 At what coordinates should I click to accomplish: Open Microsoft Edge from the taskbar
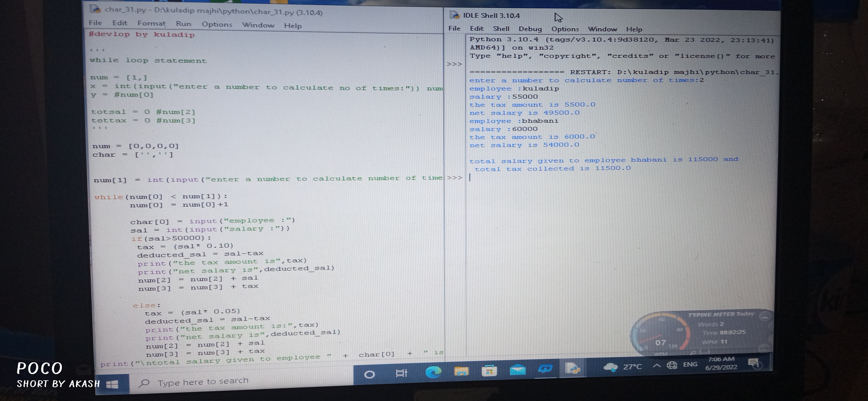(x=433, y=372)
